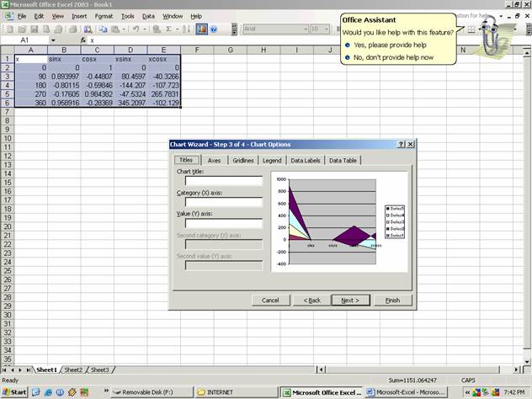Click the Chart Wizard toolbar icon
532x399 pixels.
point(201,29)
